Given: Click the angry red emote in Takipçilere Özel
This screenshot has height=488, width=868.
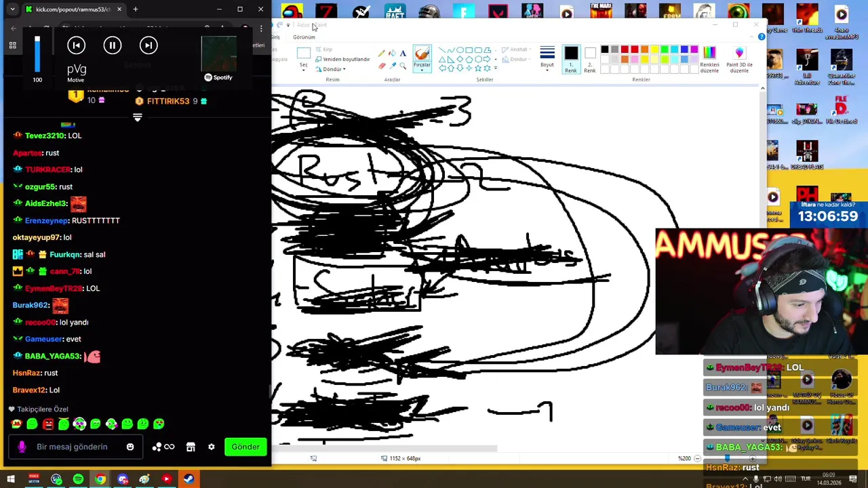Looking at the screenshot, I should pyautogui.click(x=47, y=424).
